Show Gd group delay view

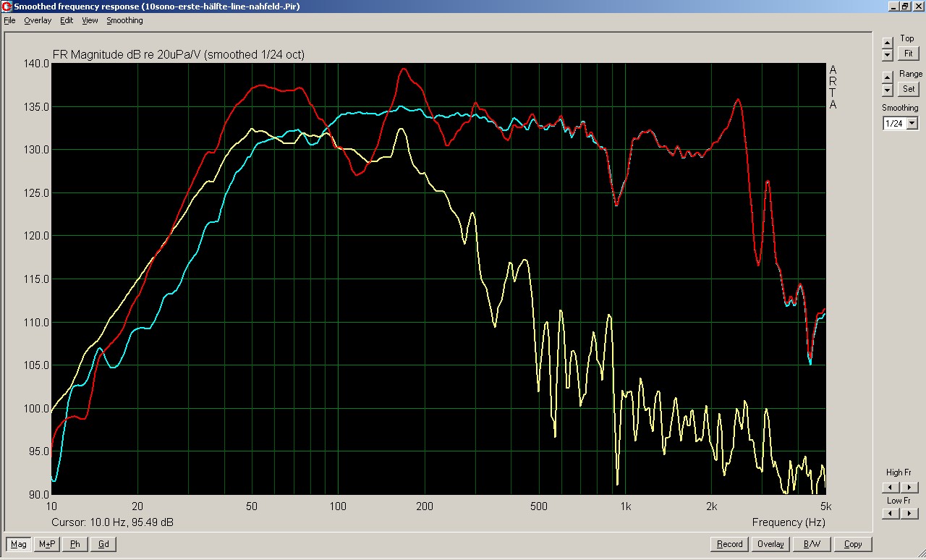point(103,544)
